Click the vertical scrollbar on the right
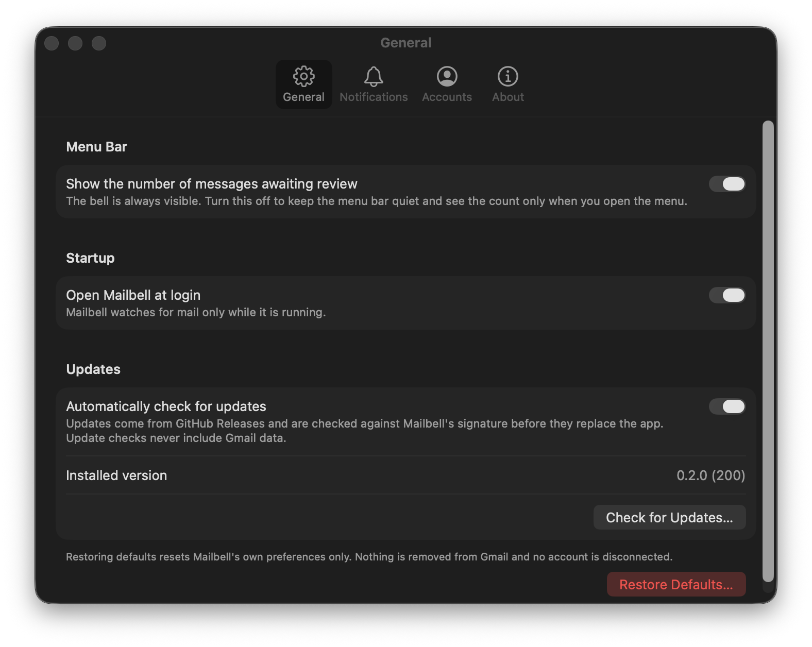The height and width of the screenshot is (647, 812). (768, 351)
